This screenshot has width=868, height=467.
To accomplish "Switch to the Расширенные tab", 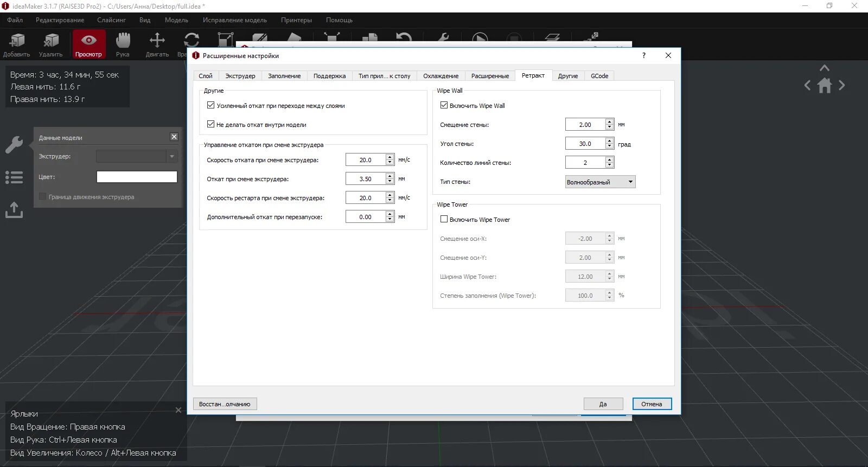I will [x=490, y=76].
